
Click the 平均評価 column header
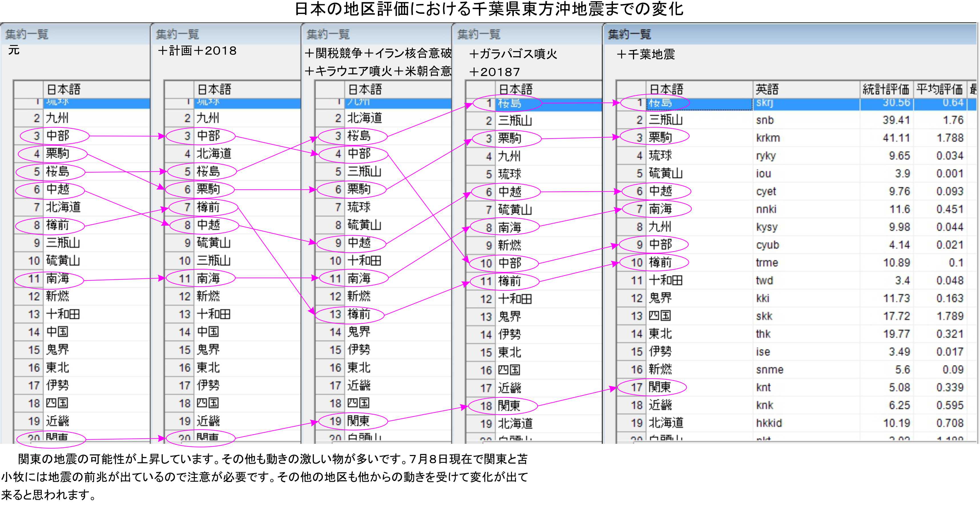[x=939, y=89]
